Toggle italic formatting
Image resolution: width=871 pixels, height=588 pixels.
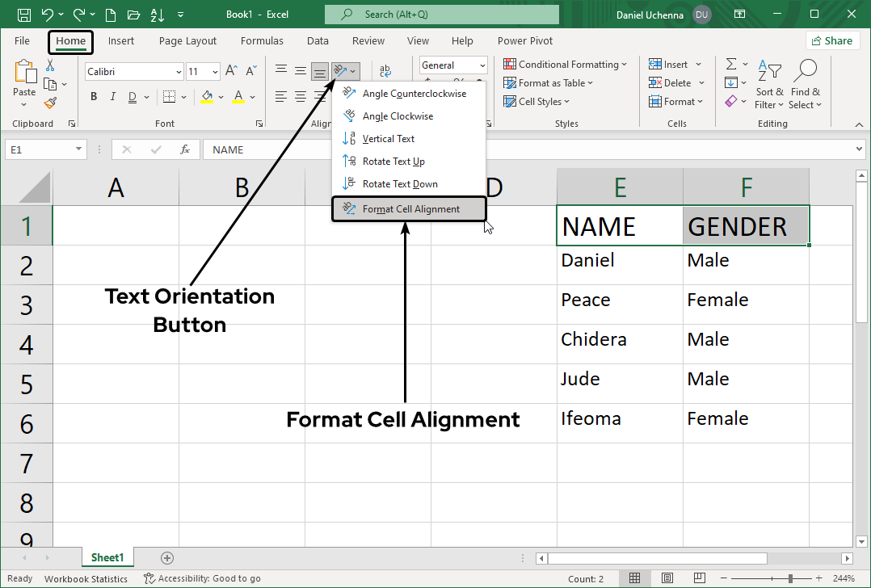pyautogui.click(x=112, y=96)
